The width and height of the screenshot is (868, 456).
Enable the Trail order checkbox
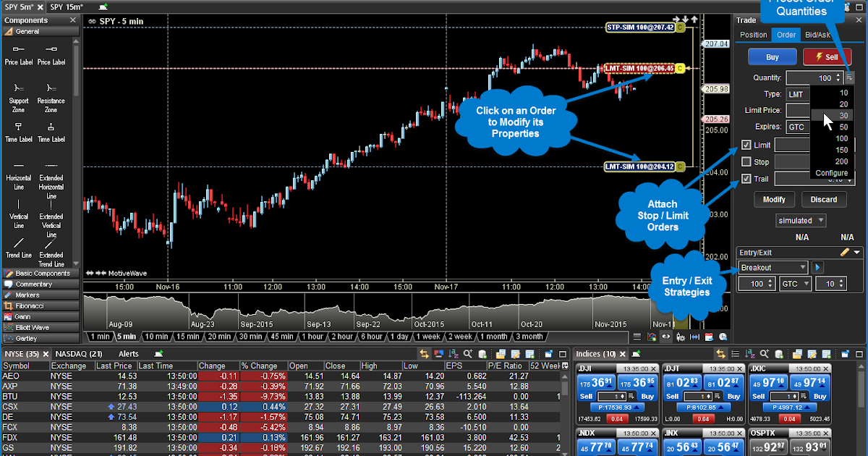pos(747,179)
